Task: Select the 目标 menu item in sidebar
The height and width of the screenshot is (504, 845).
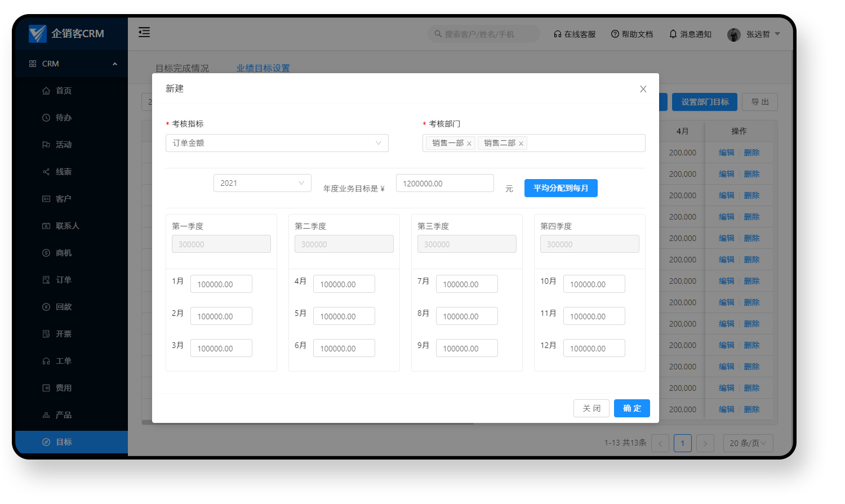Action: [64, 442]
